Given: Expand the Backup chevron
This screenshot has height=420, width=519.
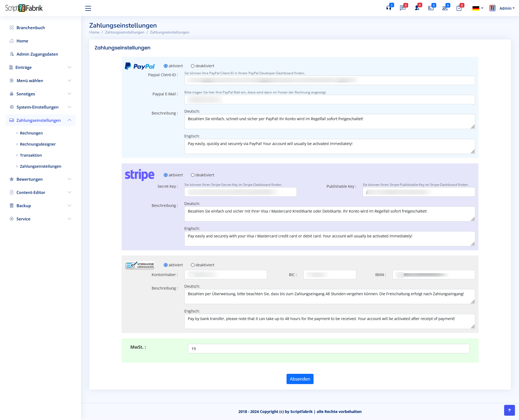Looking at the screenshot, I should click(69, 206).
